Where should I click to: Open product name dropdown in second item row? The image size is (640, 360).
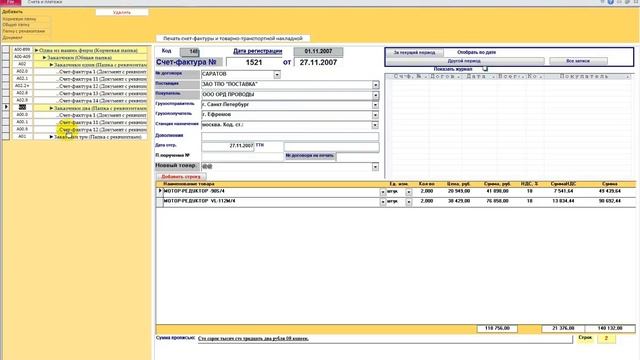tap(382, 202)
